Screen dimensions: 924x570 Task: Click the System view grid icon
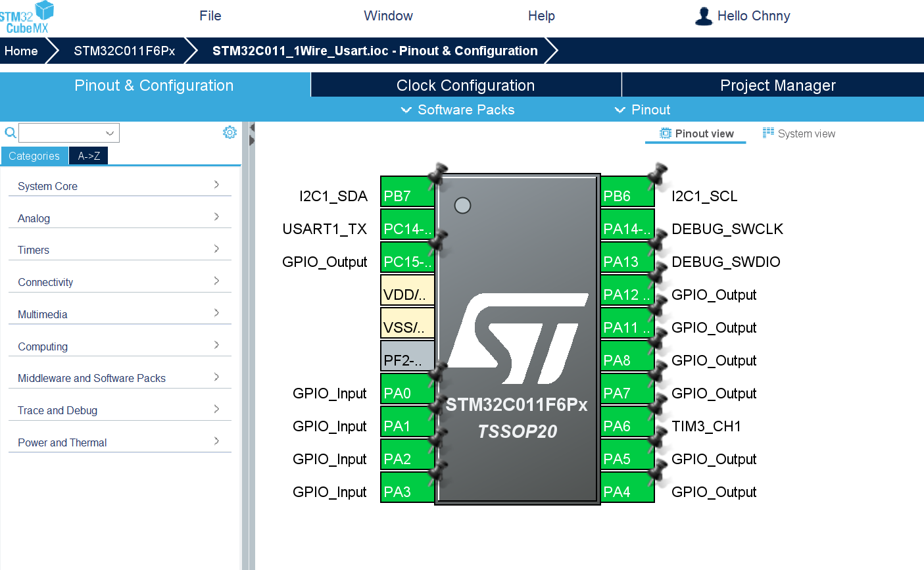[x=768, y=133]
